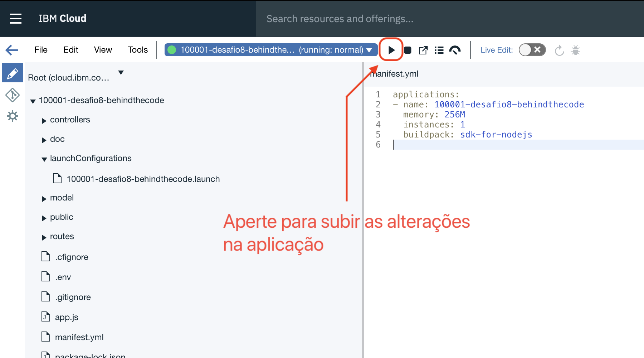Select the 100001-desafio8-behindthecode project name
Screen dimensions: 644x358
tap(102, 100)
